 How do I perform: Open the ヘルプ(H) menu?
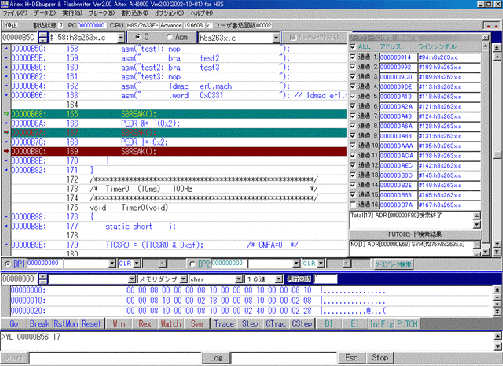[x=202, y=13]
